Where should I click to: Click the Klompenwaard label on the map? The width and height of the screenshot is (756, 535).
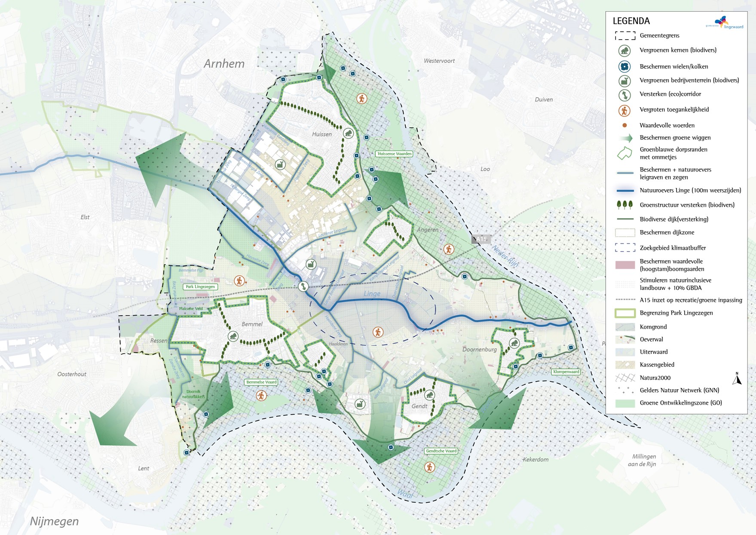[566, 372]
